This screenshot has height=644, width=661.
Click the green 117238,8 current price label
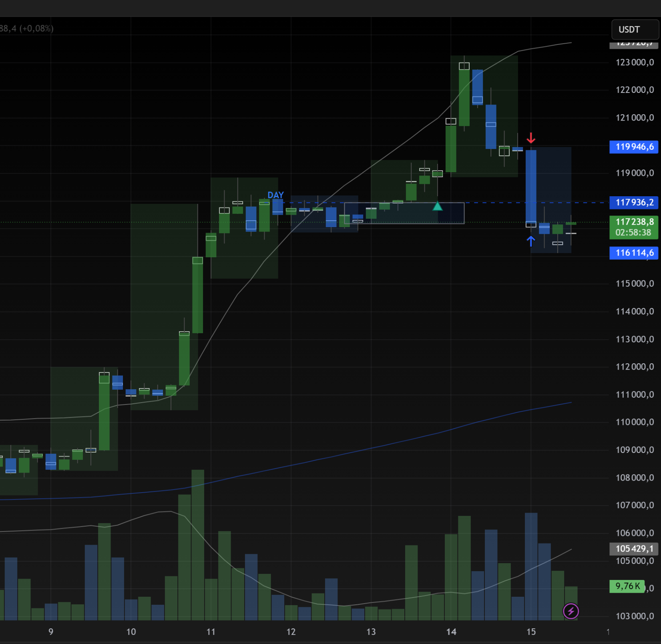pyautogui.click(x=634, y=227)
